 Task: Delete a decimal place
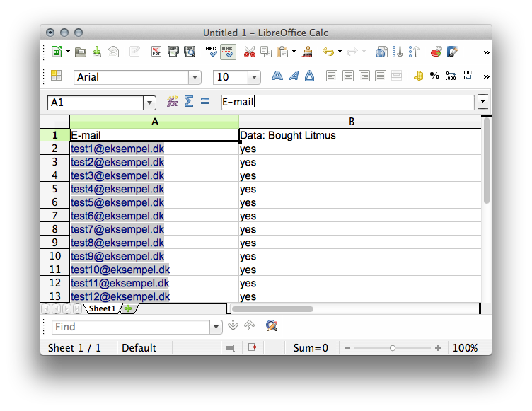click(467, 76)
